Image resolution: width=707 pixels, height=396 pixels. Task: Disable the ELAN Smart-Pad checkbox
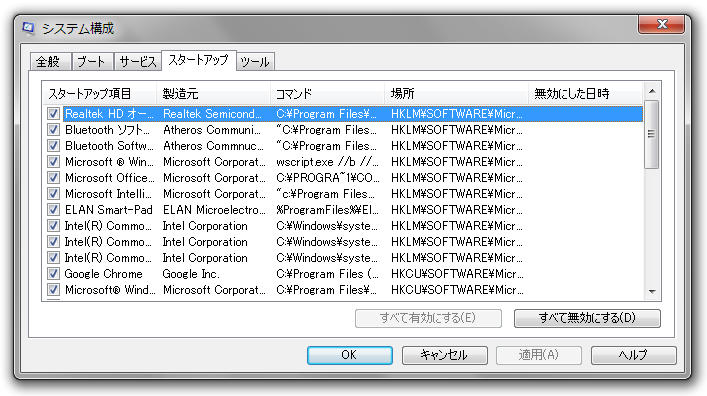(x=53, y=210)
